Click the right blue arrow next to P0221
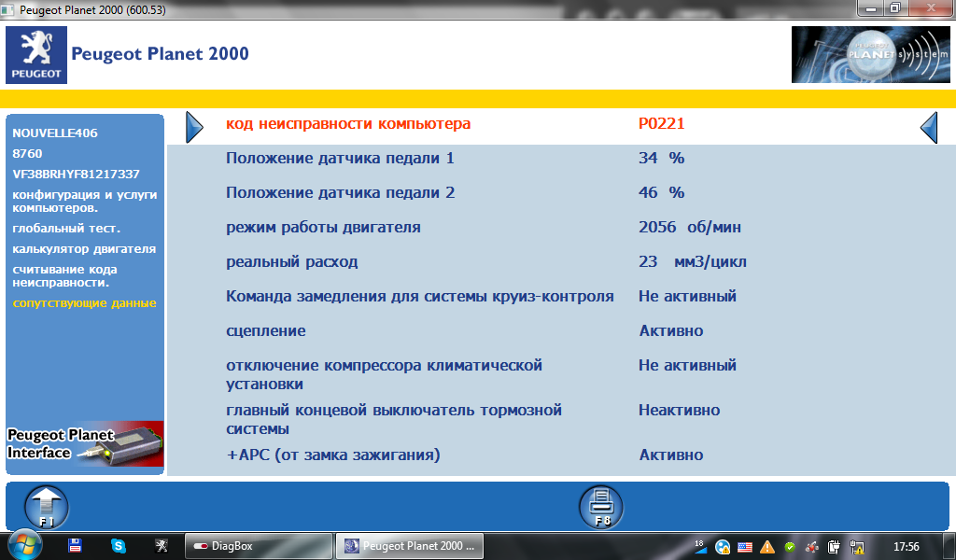Screen dimensions: 956x560 pyautogui.click(x=928, y=127)
